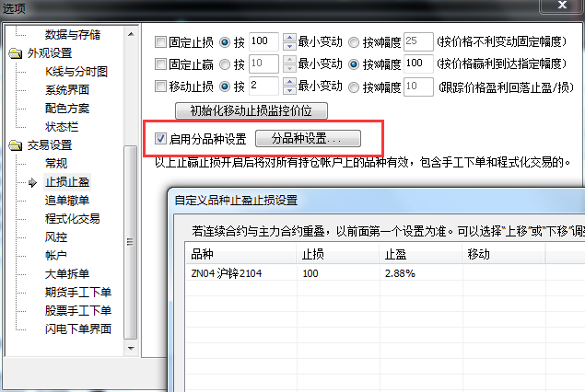Increase 移动止损 value with up spinner
Screen dimensions: 585x392
pyautogui.click(x=289, y=82)
